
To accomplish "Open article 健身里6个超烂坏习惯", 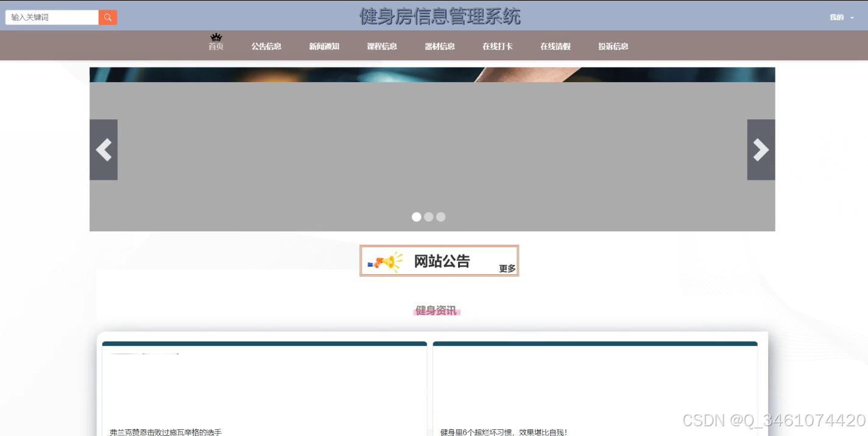I will coord(504,432).
